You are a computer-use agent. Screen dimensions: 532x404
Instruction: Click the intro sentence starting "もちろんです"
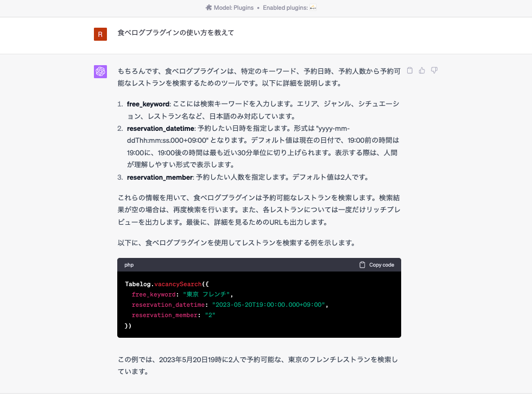point(259,77)
